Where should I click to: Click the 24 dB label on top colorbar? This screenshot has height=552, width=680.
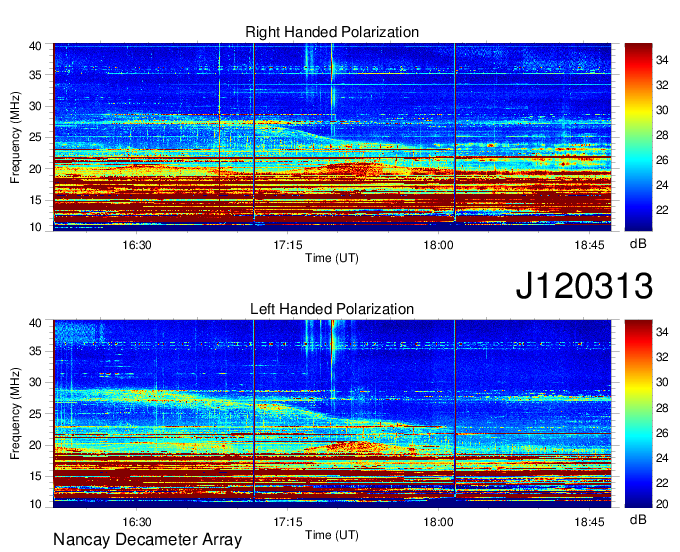(x=662, y=185)
